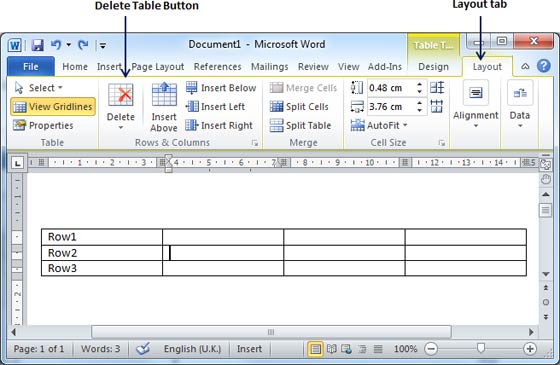Click Insert Left
The height and width of the screenshot is (365, 560).
point(215,106)
